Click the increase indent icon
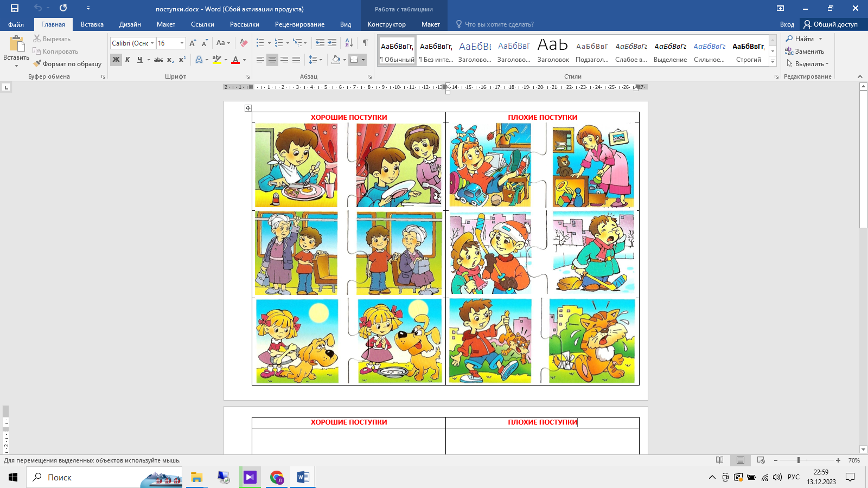This screenshot has width=868, height=488. click(332, 43)
